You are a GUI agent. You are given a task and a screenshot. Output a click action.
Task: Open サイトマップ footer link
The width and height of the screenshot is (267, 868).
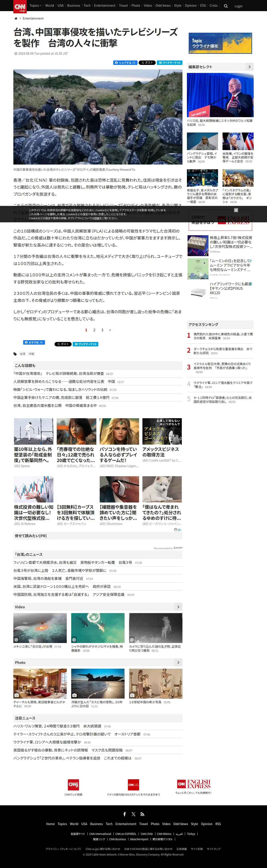214,849
